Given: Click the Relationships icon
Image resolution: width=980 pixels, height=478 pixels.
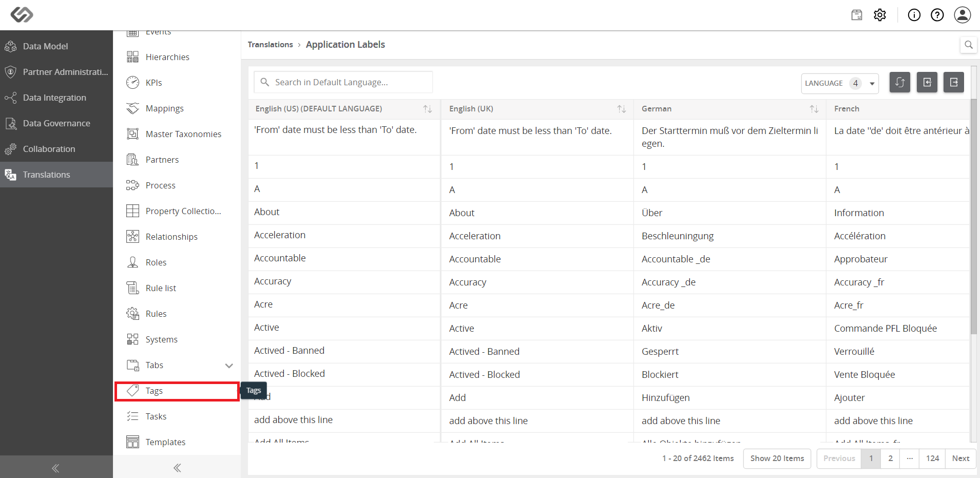Looking at the screenshot, I should [x=132, y=237].
